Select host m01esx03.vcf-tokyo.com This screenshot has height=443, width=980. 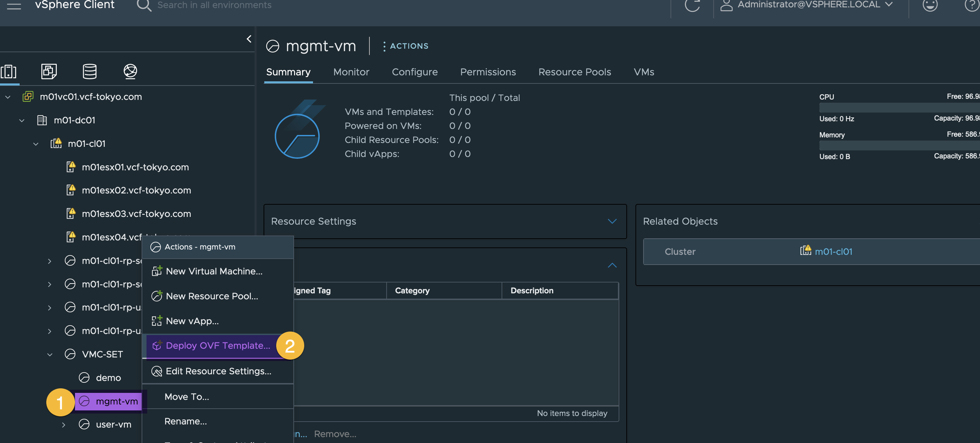click(136, 214)
